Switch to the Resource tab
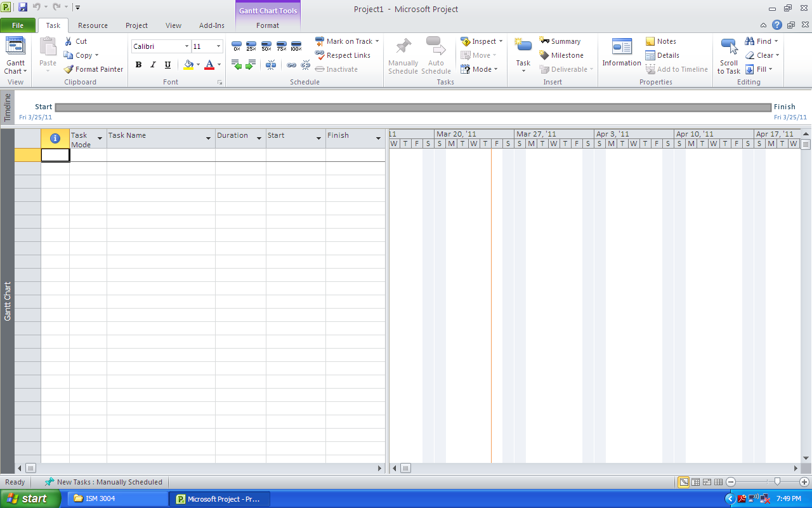The width and height of the screenshot is (812, 508). pyautogui.click(x=93, y=25)
